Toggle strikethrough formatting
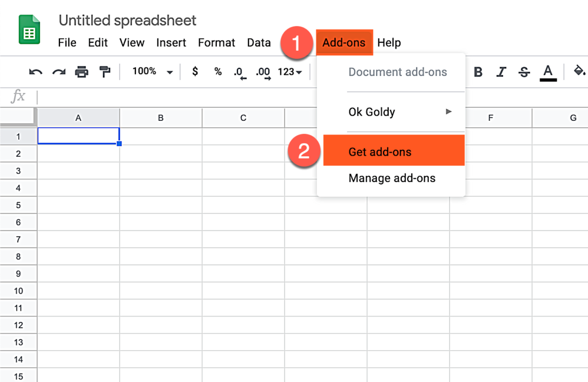Screen dimensions: 588x382 pos(524,71)
